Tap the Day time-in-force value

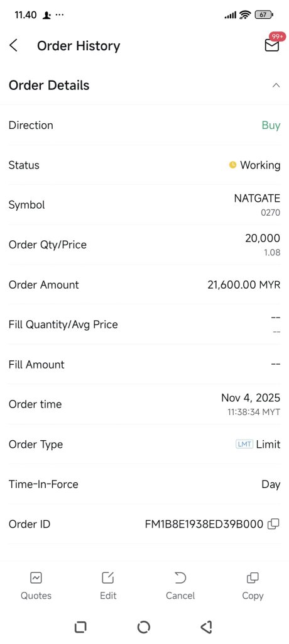(x=271, y=485)
